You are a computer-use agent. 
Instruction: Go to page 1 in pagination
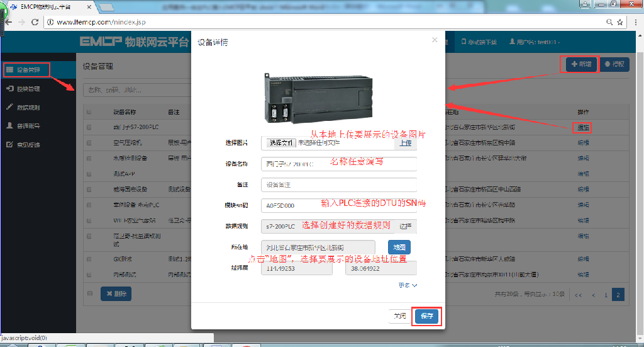coord(606,295)
